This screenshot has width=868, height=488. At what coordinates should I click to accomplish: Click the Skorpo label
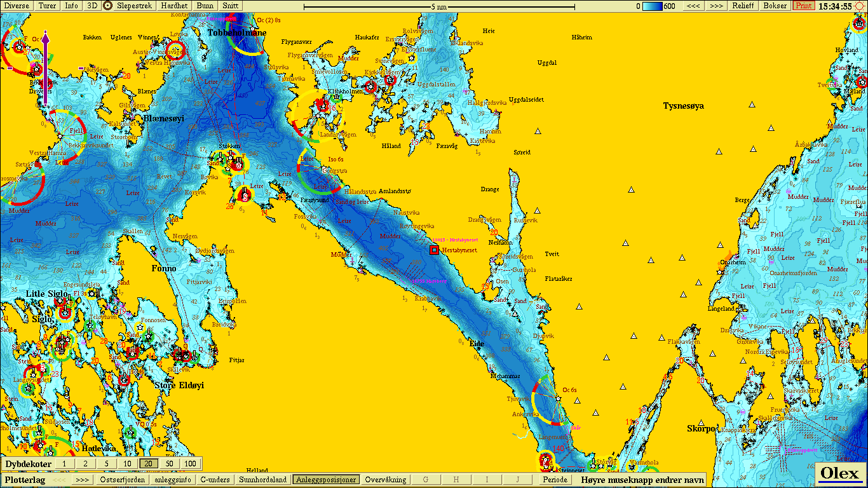point(702,428)
